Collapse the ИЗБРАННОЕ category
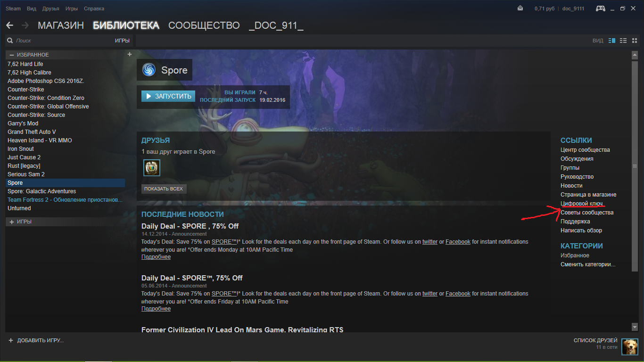This screenshot has height=362, width=644. [x=11, y=55]
